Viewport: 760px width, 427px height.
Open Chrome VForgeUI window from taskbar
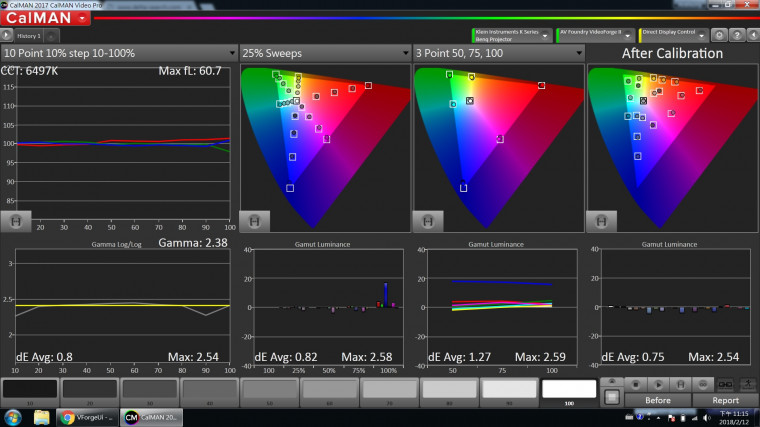(x=88, y=418)
